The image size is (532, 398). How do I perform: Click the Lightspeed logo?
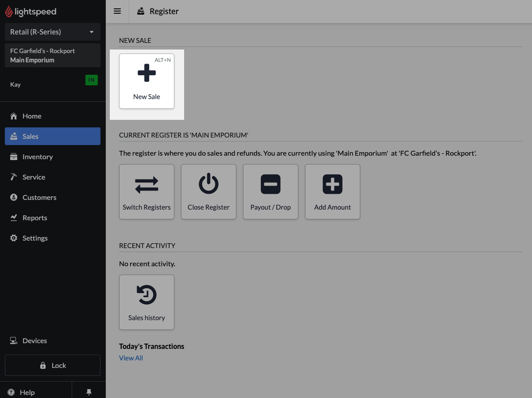(x=31, y=11)
